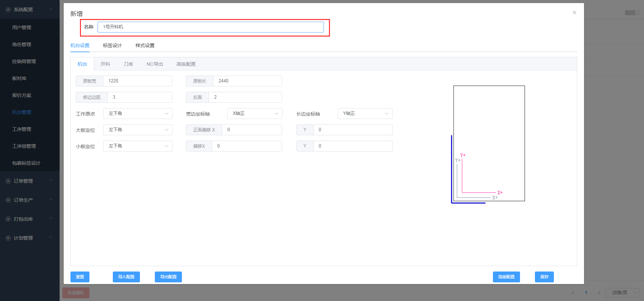Click the 导入配置 button
This screenshot has width=644, height=301.
coord(126,277)
